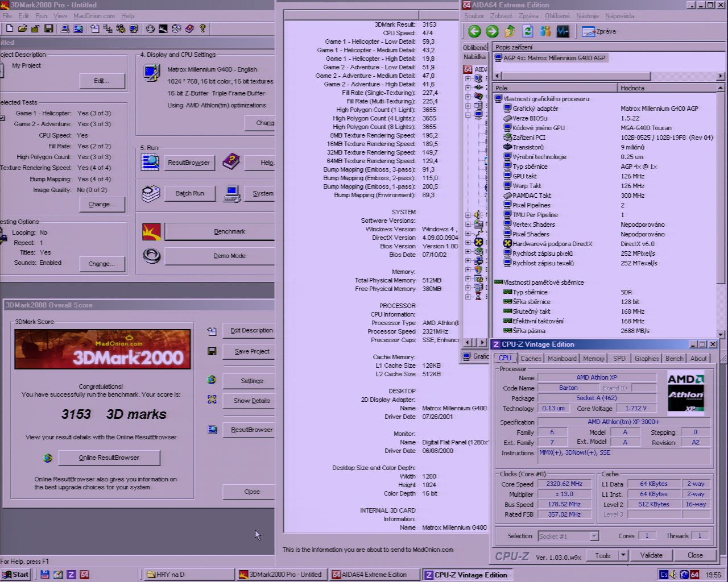Open MadOnion.com menu in 3DMark2000
This screenshot has width=728, height=582.
(94, 16)
